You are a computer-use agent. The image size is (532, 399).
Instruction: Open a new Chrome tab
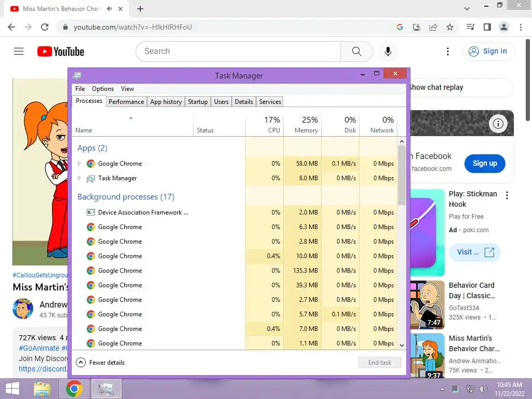(140, 9)
